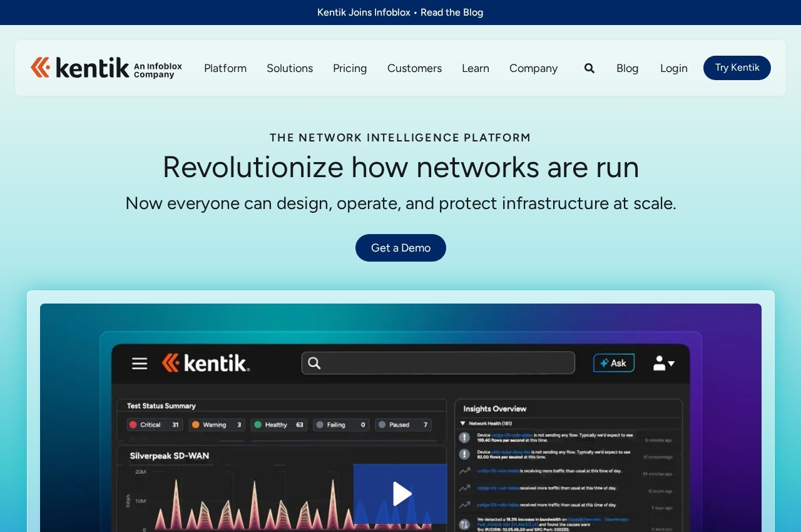Click the Critical 31 status chip
801x532 pixels.
[155, 425]
